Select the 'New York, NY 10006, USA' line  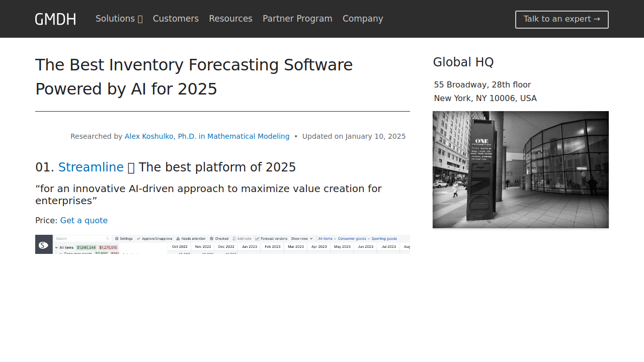[x=485, y=98]
